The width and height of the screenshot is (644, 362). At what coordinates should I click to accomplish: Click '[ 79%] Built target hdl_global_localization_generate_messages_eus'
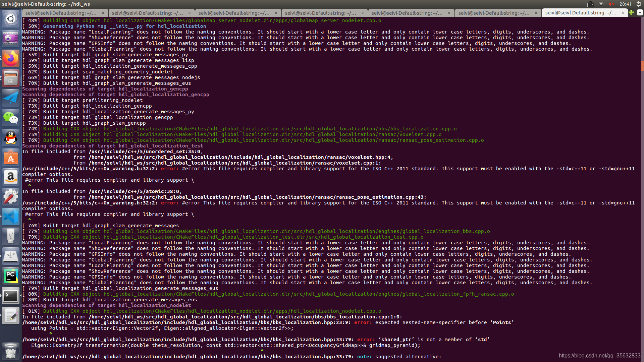[120, 288]
